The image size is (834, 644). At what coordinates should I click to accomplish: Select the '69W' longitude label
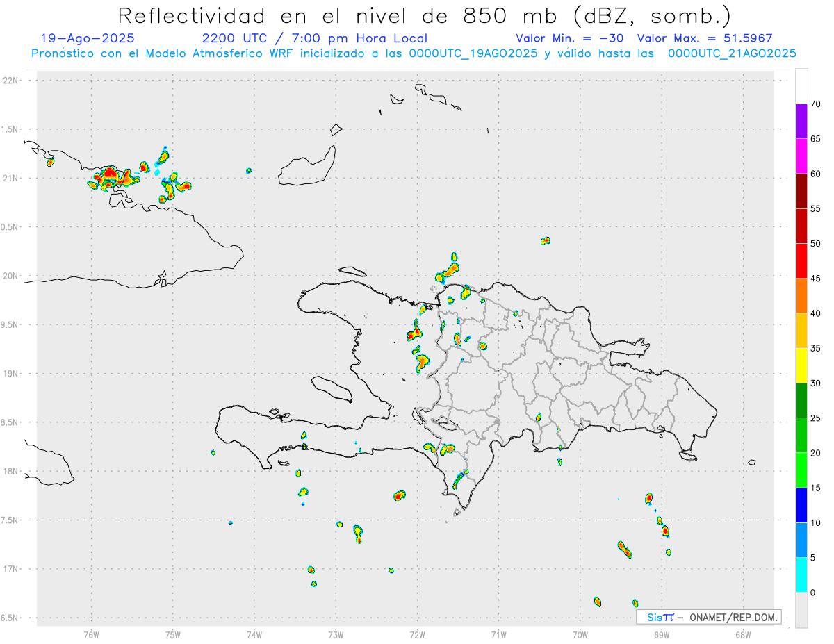(x=662, y=634)
